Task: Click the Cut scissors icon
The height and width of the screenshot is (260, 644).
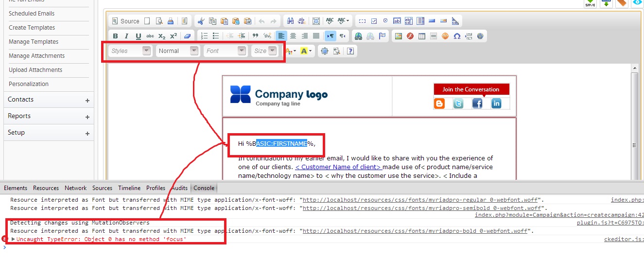Action: tap(201, 21)
